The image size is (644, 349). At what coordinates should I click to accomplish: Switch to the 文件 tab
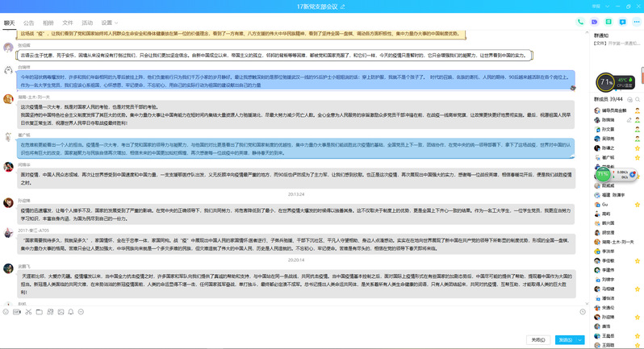[67, 23]
